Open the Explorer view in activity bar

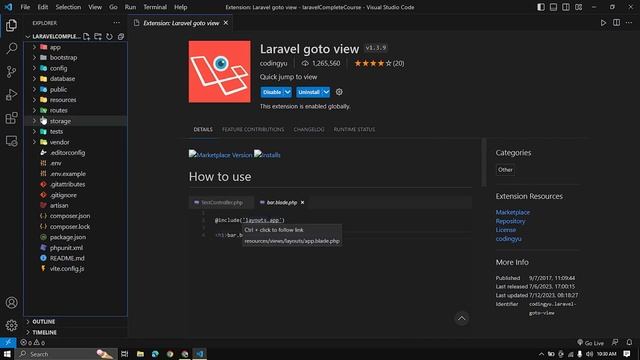[11, 25]
